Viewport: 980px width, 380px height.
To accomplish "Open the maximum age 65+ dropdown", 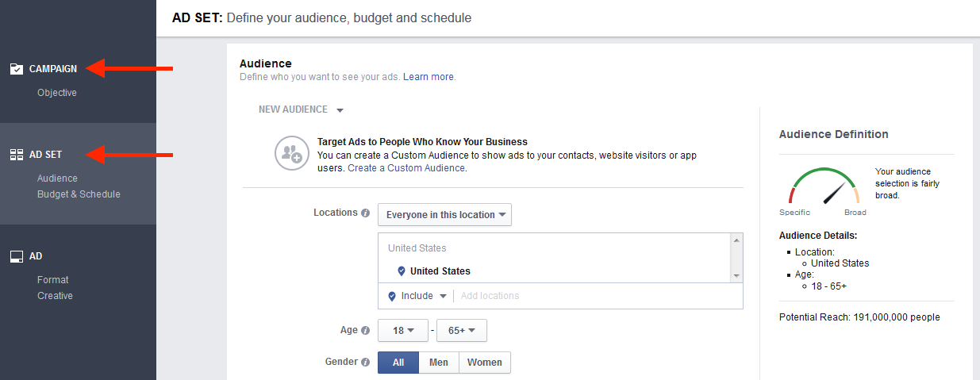I will pyautogui.click(x=461, y=331).
